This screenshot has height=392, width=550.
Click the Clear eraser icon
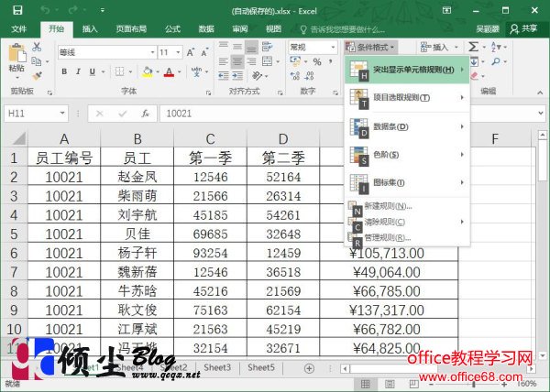coord(475,76)
